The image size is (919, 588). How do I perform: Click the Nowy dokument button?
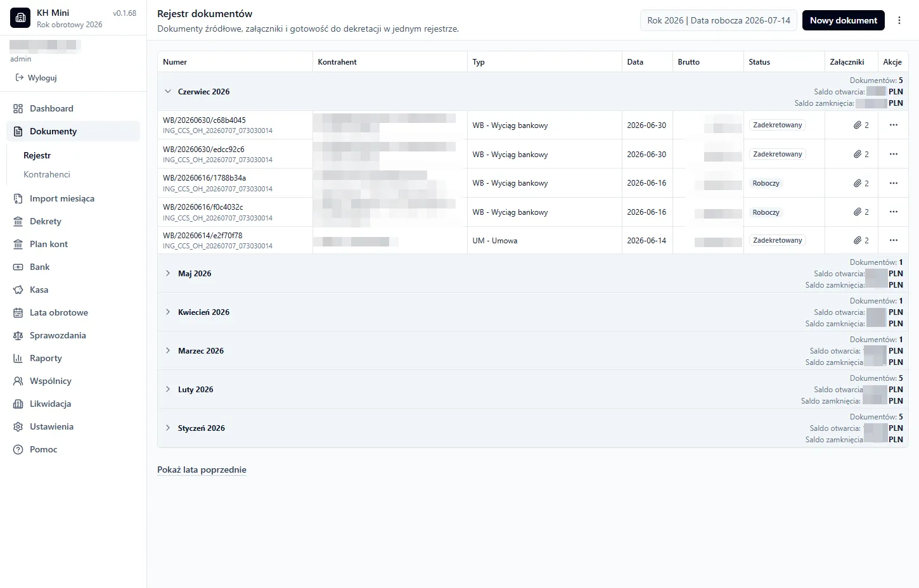843,20
